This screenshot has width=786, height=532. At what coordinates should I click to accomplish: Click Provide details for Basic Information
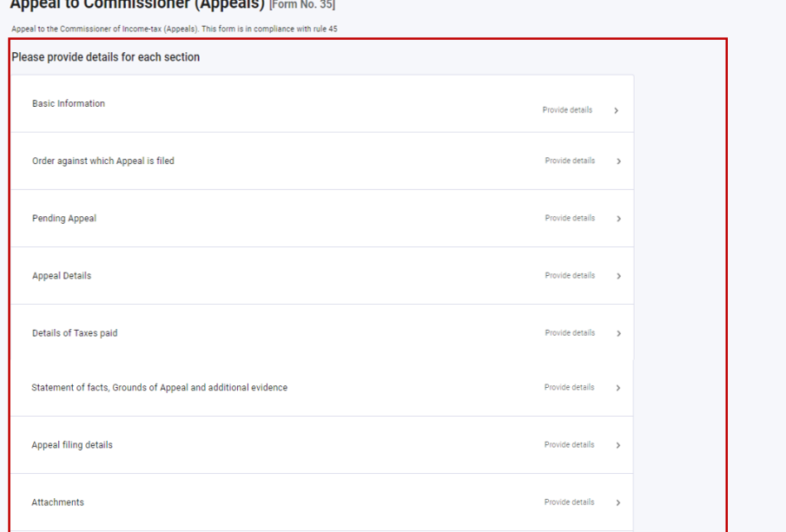[x=567, y=109]
